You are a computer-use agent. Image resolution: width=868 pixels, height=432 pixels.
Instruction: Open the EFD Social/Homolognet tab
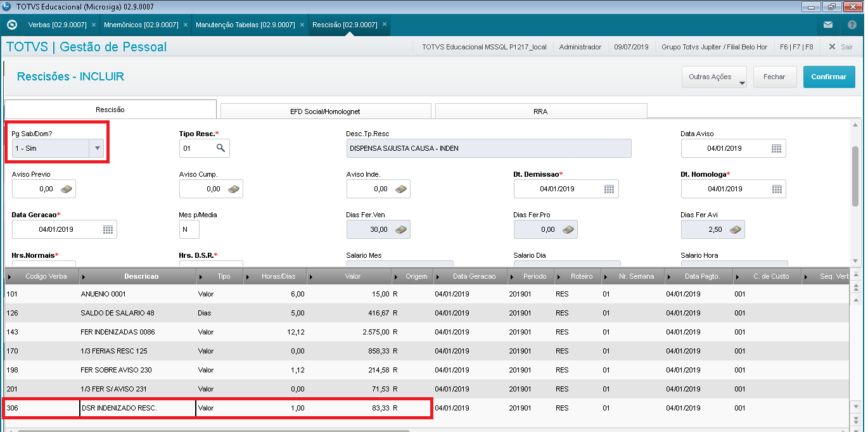pyautogui.click(x=325, y=111)
